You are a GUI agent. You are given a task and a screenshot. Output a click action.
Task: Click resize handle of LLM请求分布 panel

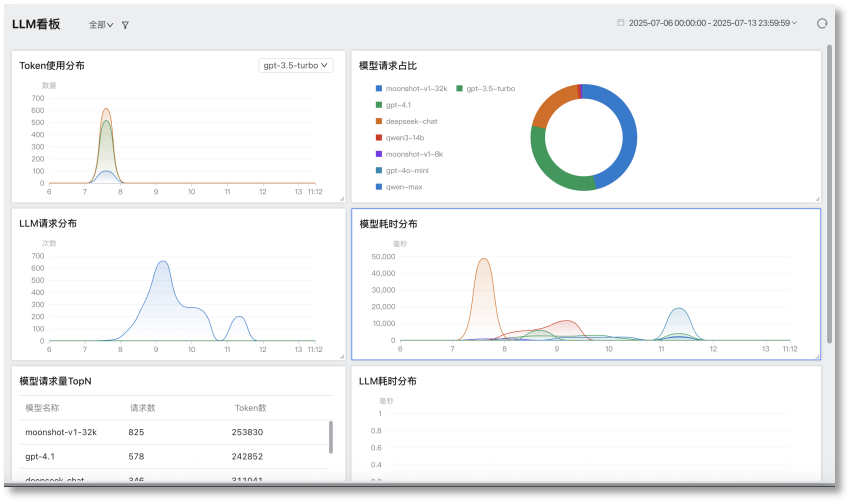[x=341, y=356]
